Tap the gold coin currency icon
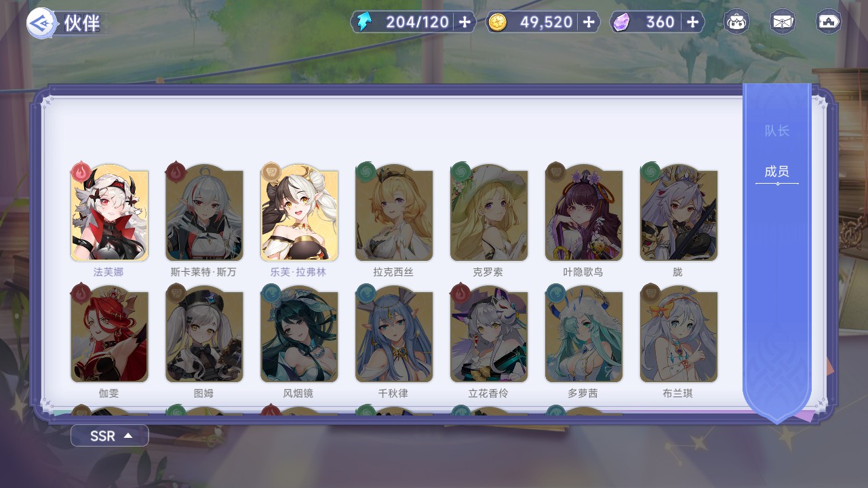Image resolution: width=868 pixels, height=488 pixels. point(497,22)
